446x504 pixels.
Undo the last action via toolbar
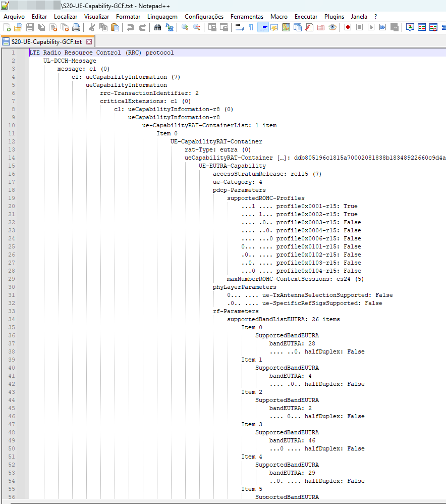click(130, 28)
